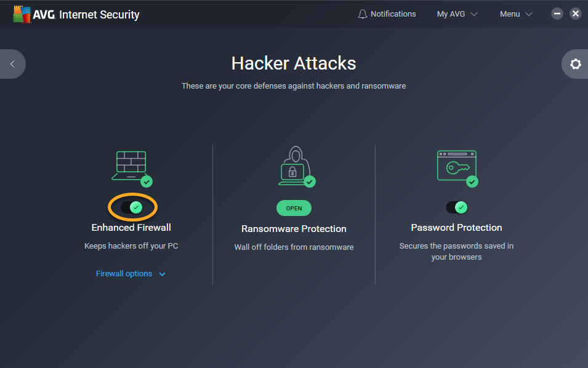Screen dimensions: 588x368
Task: Click the Firewall options link
Action: [x=124, y=274]
